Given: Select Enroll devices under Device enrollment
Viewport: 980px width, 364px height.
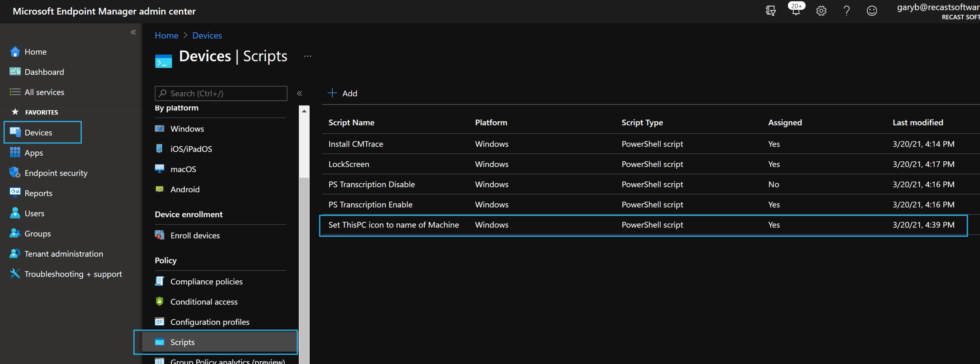Looking at the screenshot, I should click(x=194, y=236).
